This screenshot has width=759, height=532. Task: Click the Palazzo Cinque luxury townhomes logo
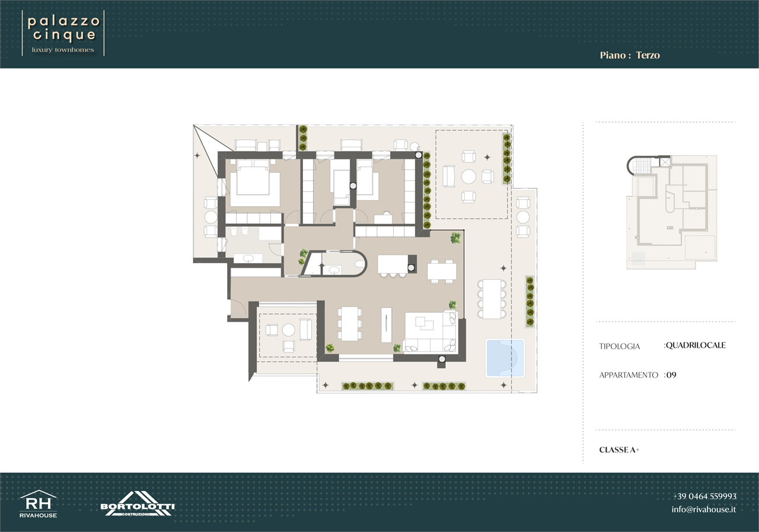click(x=63, y=33)
